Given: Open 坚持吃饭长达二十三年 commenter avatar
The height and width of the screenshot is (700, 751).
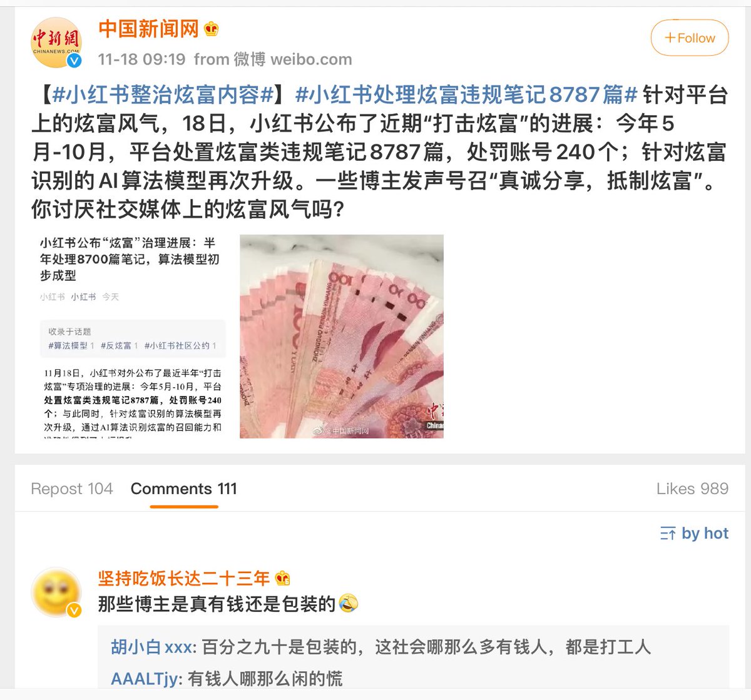Looking at the screenshot, I should tap(56, 592).
